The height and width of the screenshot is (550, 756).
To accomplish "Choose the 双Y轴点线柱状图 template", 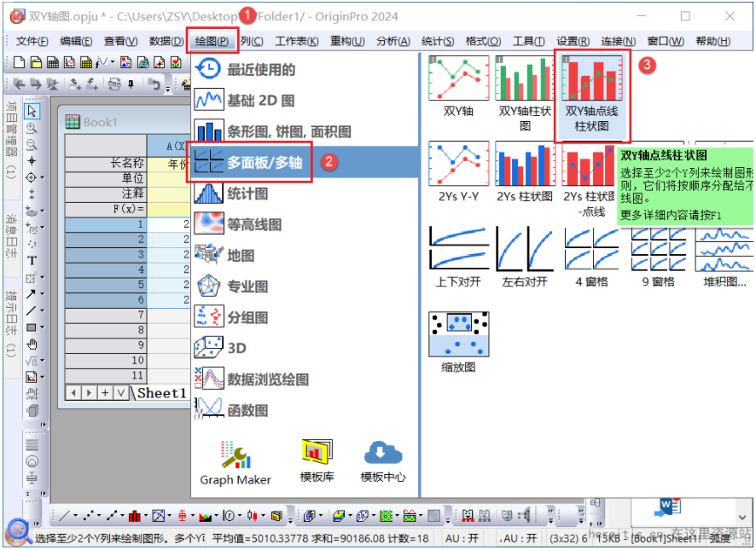I will (x=592, y=95).
